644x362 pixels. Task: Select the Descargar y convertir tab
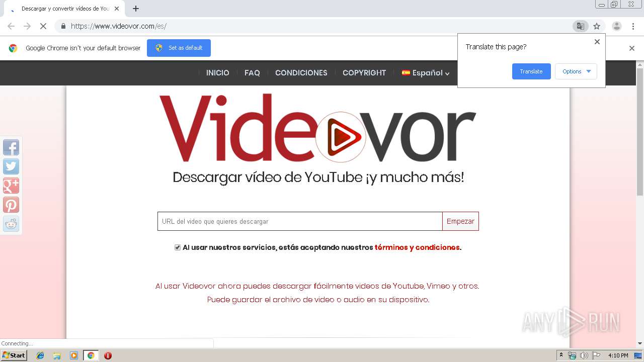click(x=64, y=9)
